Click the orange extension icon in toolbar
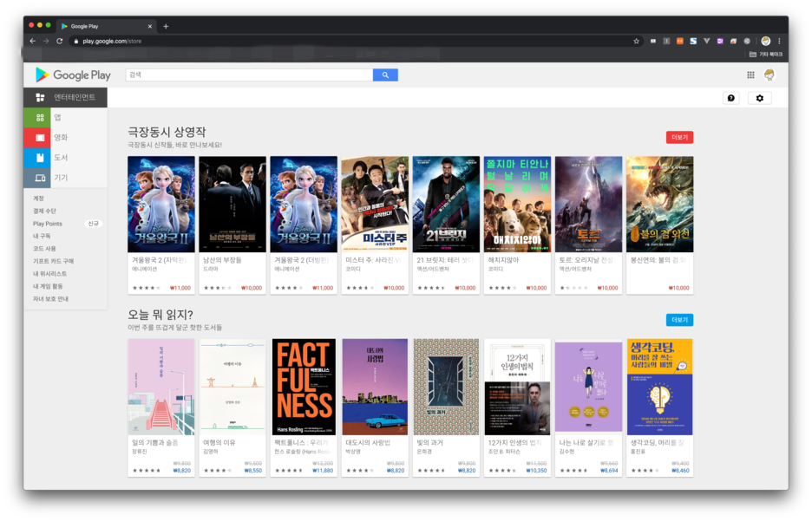 point(680,41)
